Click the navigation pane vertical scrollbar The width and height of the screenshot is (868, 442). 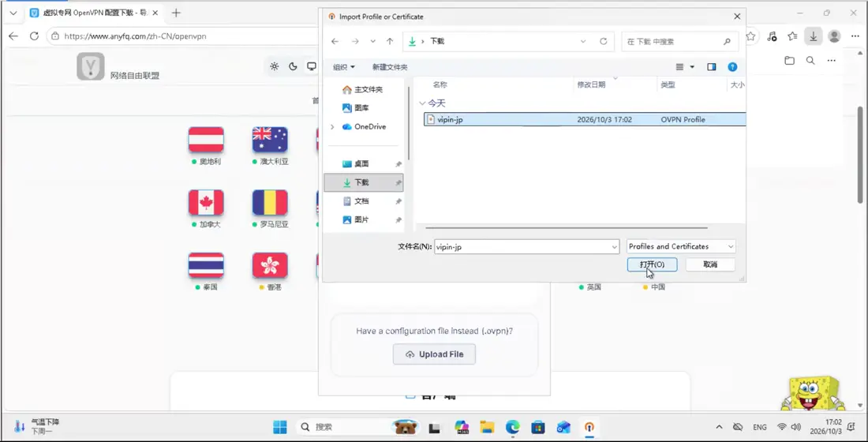(409, 123)
